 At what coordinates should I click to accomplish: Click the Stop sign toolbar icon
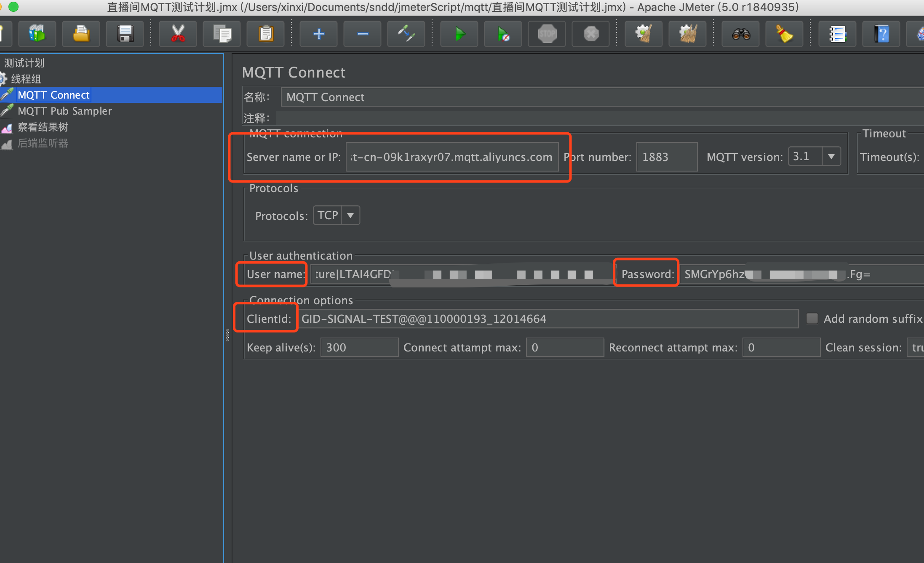(x=547, y=34)
